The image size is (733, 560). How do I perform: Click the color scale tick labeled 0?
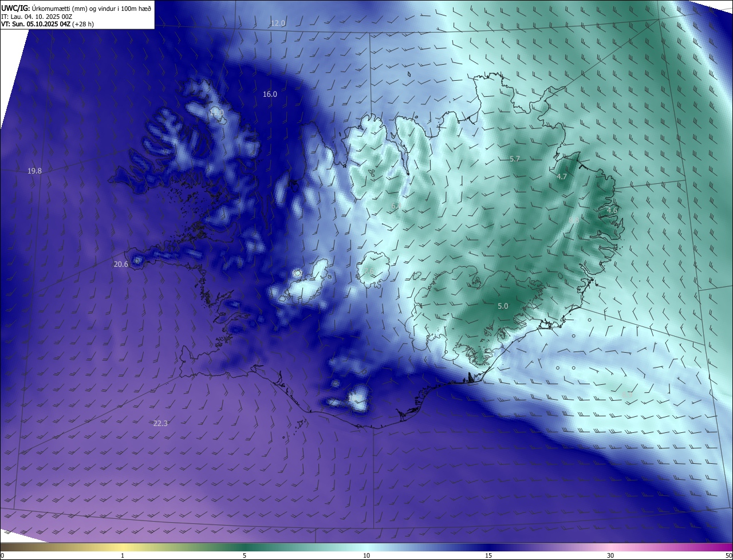coord(2,555)
